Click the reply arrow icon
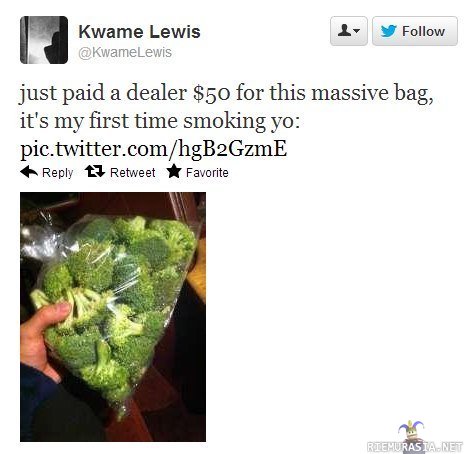The height and width of the screenshot is (454, 465). pos(29,172)
